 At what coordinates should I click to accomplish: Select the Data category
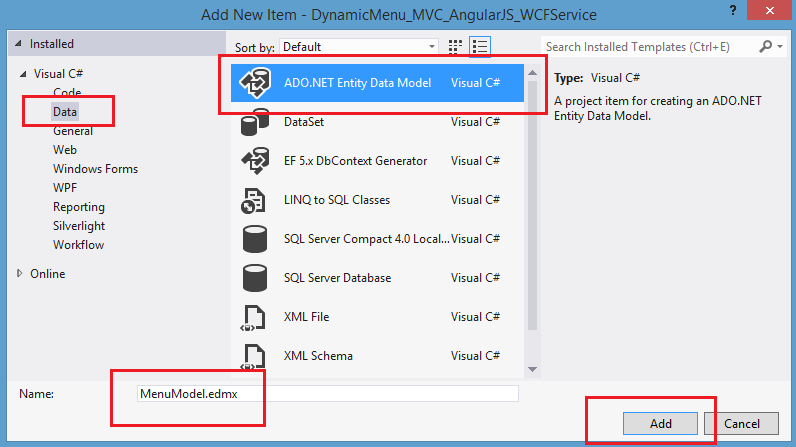tap(65, 112)
